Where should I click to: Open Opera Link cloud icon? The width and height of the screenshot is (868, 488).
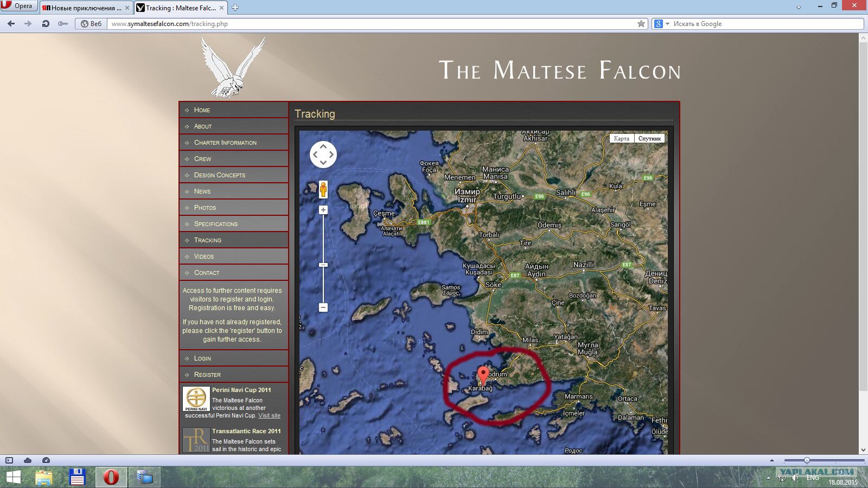[x=28, y=460]
